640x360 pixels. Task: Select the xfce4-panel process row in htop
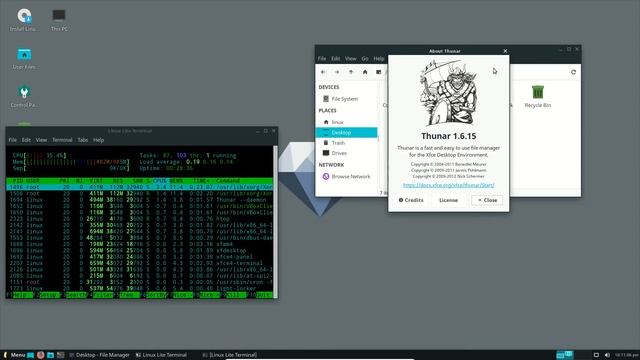point(139,257)
